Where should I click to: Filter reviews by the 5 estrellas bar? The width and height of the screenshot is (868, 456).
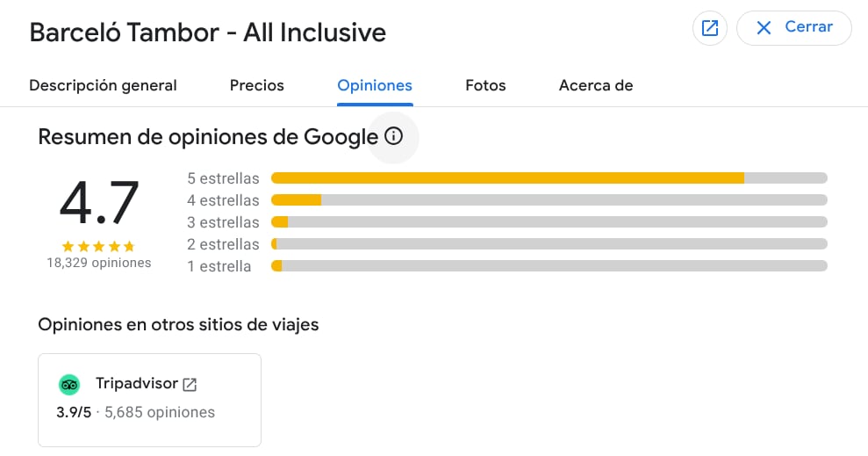pos(549,178)
